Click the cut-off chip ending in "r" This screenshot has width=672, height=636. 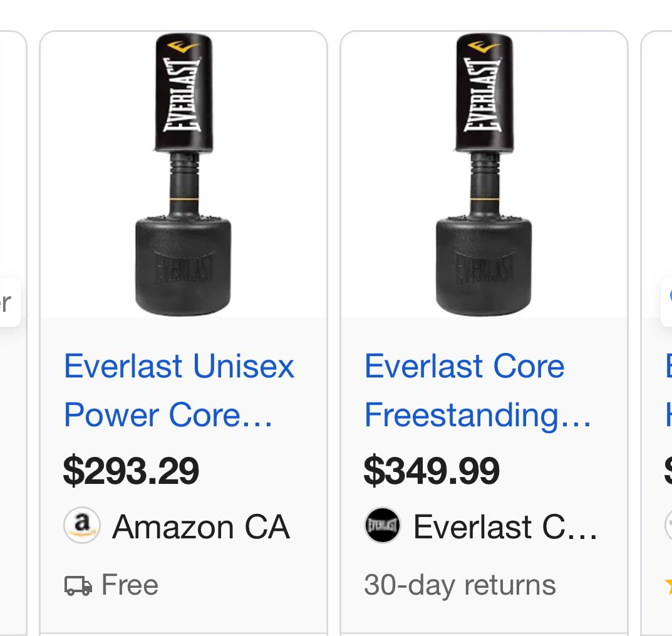click(x=9, y=302)
